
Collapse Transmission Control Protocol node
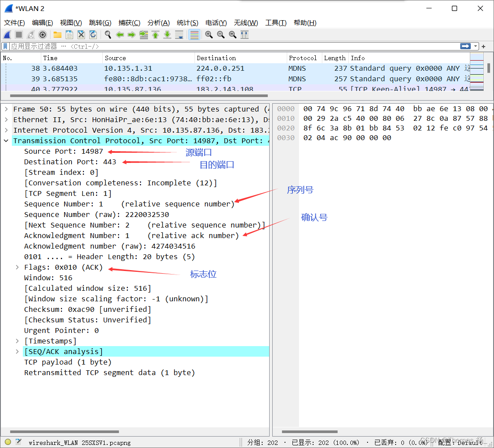[x=6, y=141]
